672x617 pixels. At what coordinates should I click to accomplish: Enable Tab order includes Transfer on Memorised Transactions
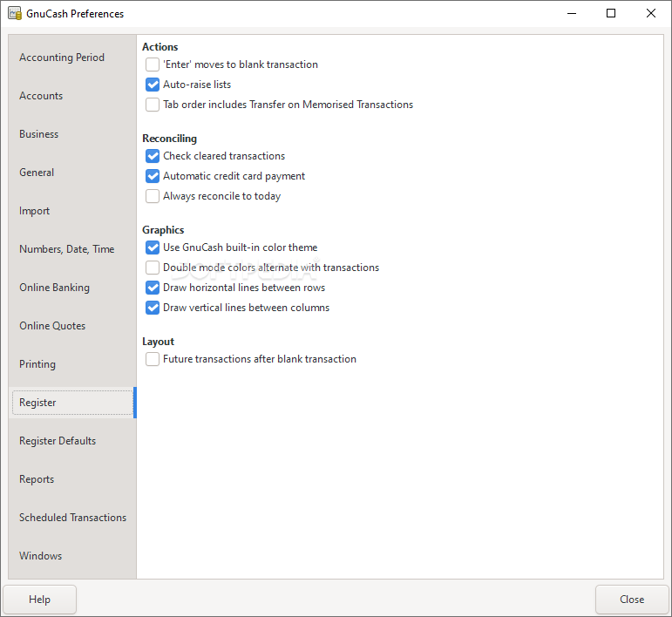click(153, 105)
